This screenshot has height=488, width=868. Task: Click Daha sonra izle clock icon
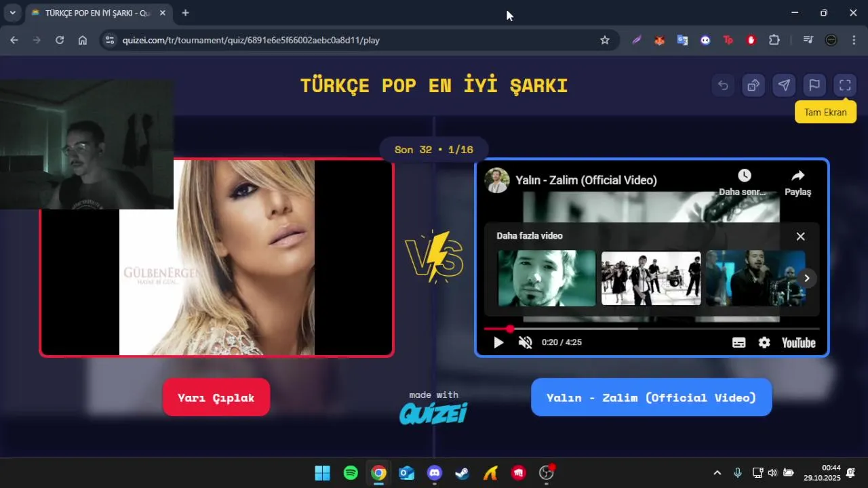pyautogui.click(x=744, y=176)
